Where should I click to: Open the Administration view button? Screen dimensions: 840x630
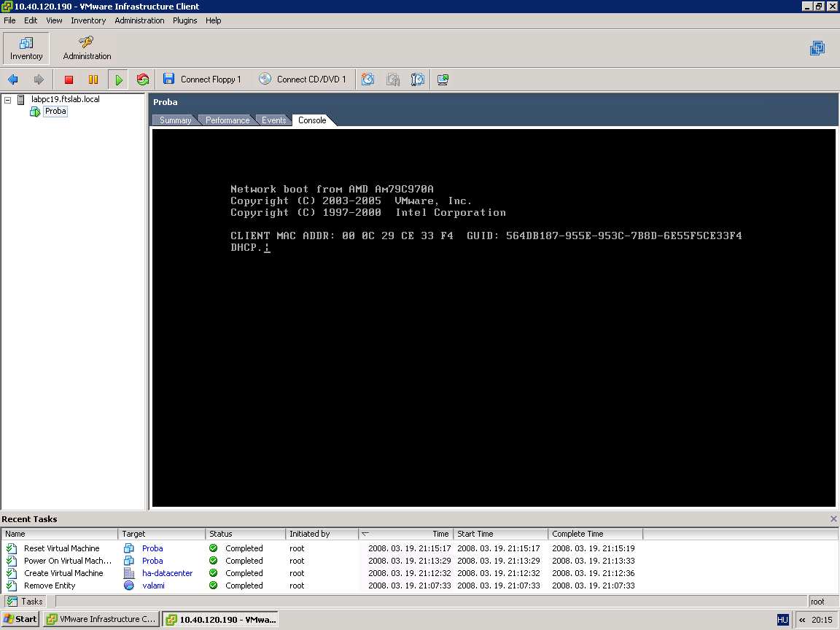click(x=87, y=48)
